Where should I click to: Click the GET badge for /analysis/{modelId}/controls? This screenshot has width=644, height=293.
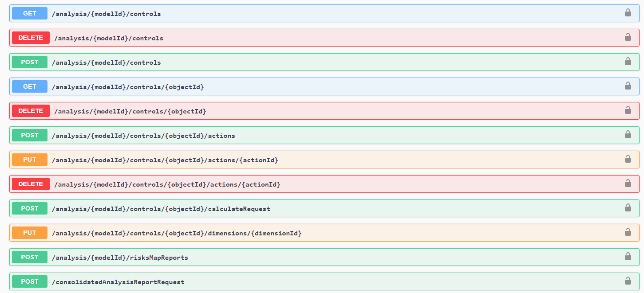(30, 13)
